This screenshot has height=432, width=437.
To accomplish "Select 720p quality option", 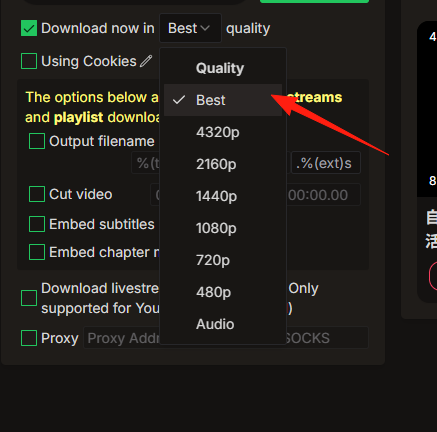I will coord(223,260).
